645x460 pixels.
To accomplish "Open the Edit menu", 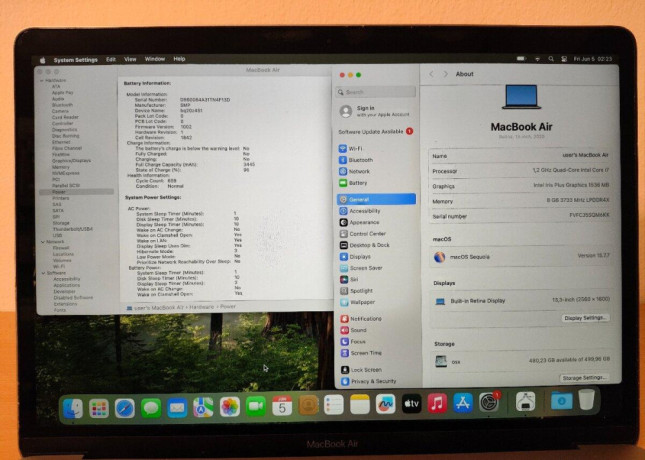I will 111,59.
